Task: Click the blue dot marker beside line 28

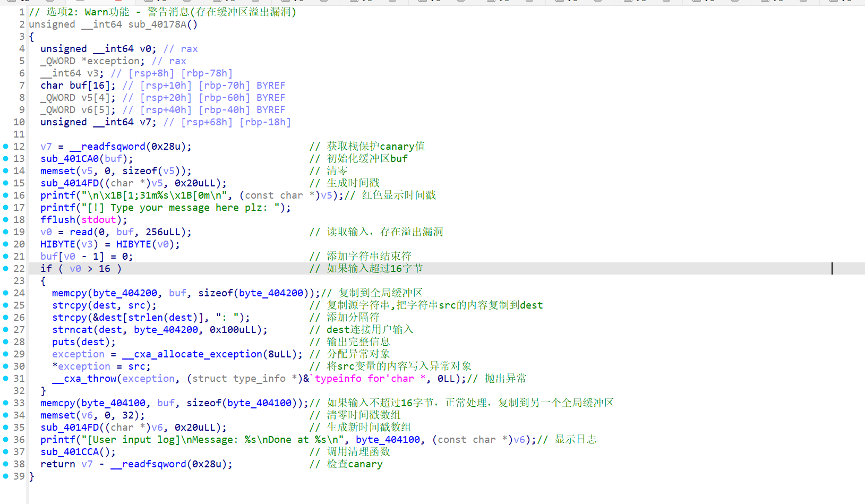Action: (4, 341)
